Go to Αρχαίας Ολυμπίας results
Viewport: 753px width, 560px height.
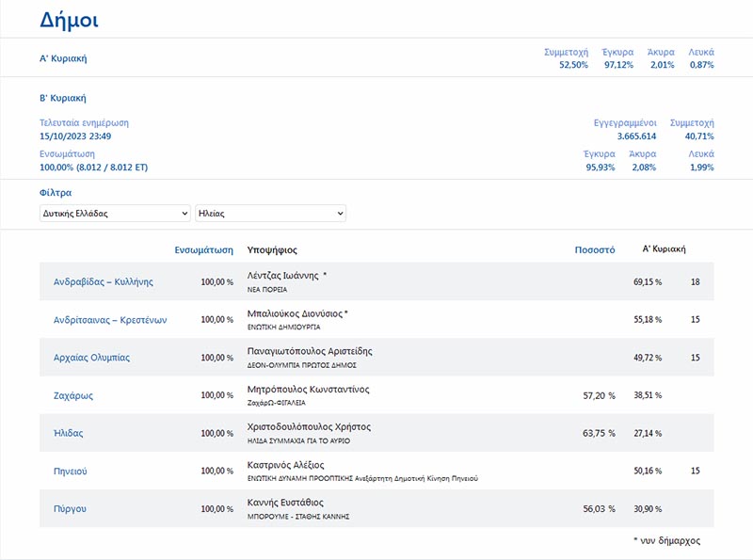(91, 358)
